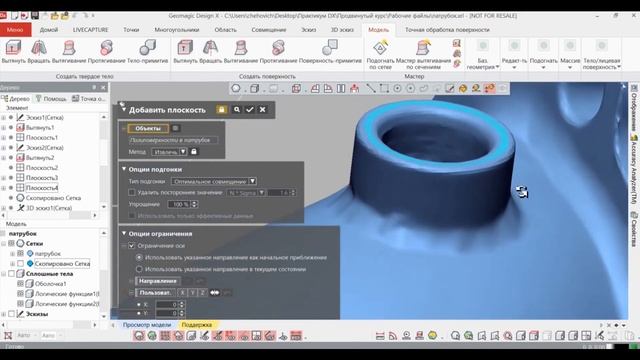Screen dimensions: 640x360
Task: Uncheck Ограничение оси checkbox
Action: (131, 246)
